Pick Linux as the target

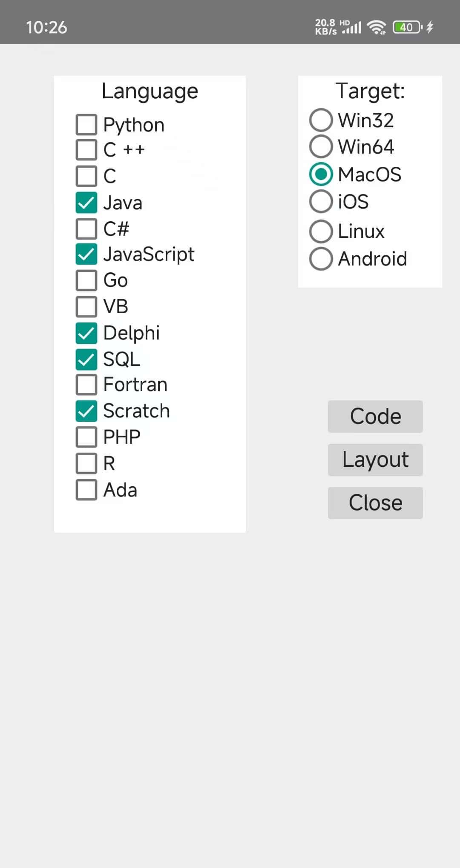point(321,231)
